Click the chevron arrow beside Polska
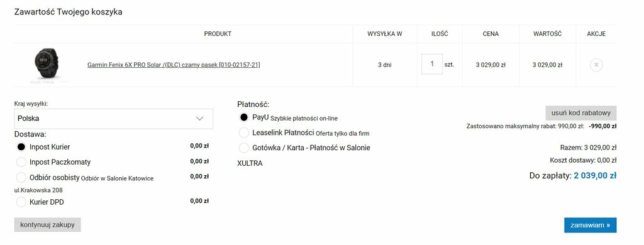Image resolution: width=644 pixels, height=245 pixels. (x=199, y=119)
